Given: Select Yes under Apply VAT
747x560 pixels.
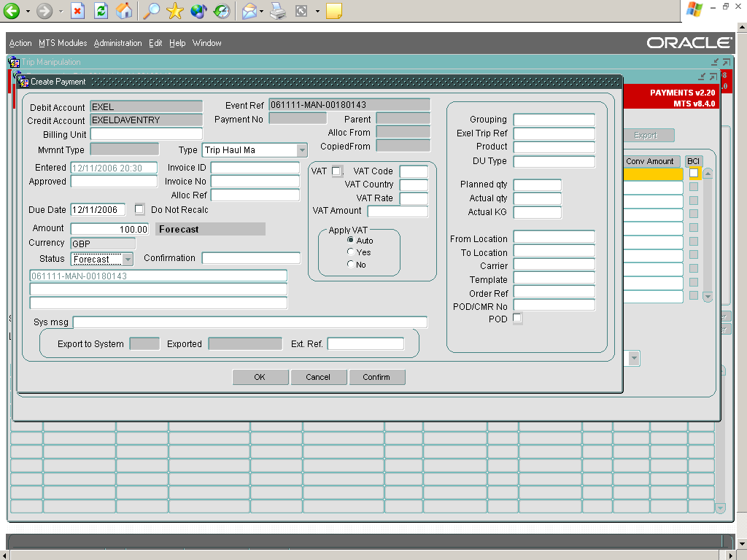Looking at the screenshot, I should coord(351,252).
